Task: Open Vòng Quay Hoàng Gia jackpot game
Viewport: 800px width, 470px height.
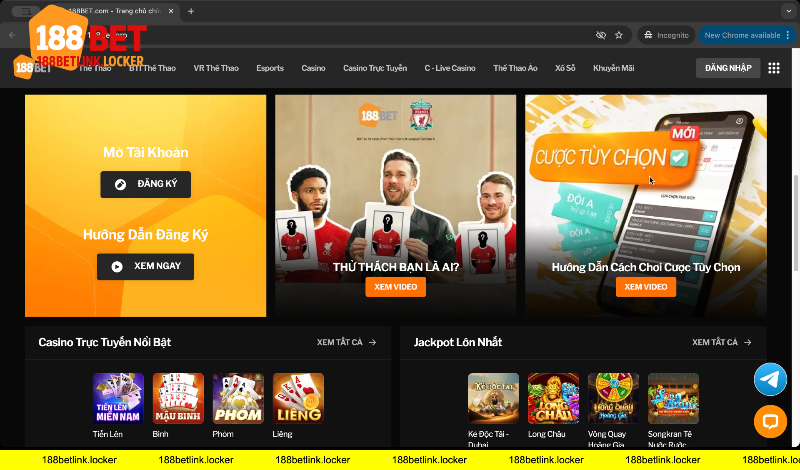Action: click(x=613, y=398)
